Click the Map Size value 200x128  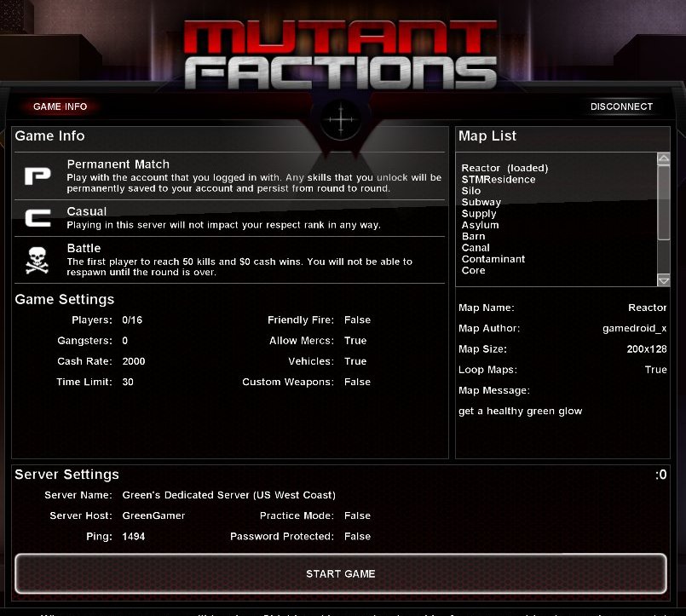(647, 348)
